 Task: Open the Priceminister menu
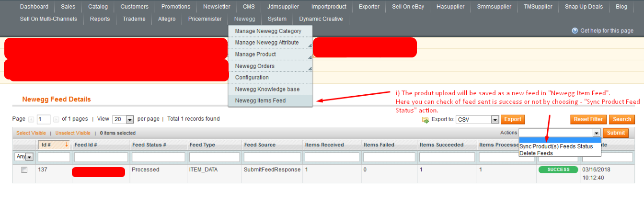205,19
